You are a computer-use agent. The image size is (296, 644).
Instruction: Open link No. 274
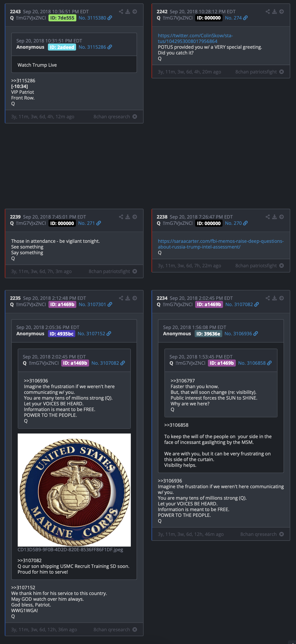(x=236, y=18)
